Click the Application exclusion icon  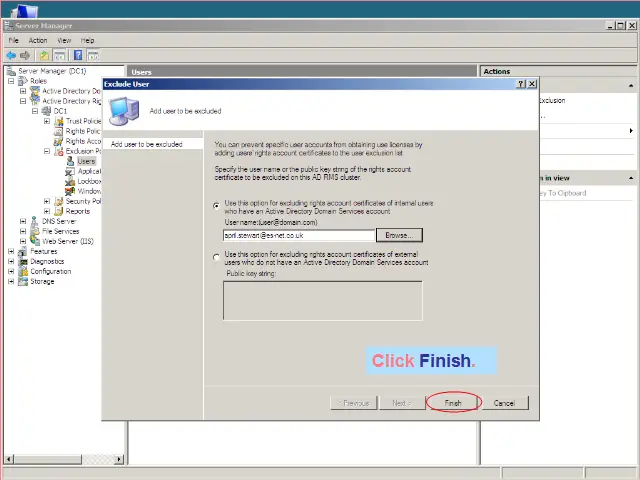coord(70,171)
